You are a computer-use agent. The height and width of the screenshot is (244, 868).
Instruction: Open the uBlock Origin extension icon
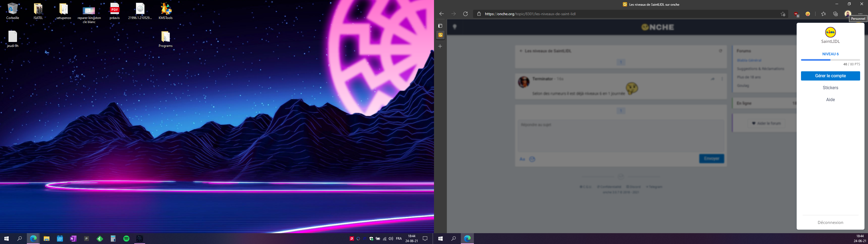[796, 14]
